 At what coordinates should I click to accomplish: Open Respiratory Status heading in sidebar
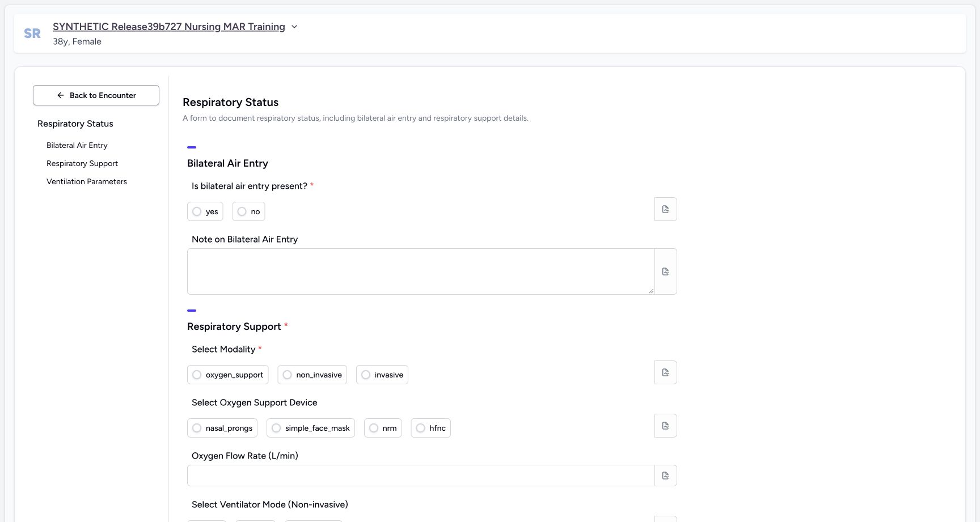[75, 124]
